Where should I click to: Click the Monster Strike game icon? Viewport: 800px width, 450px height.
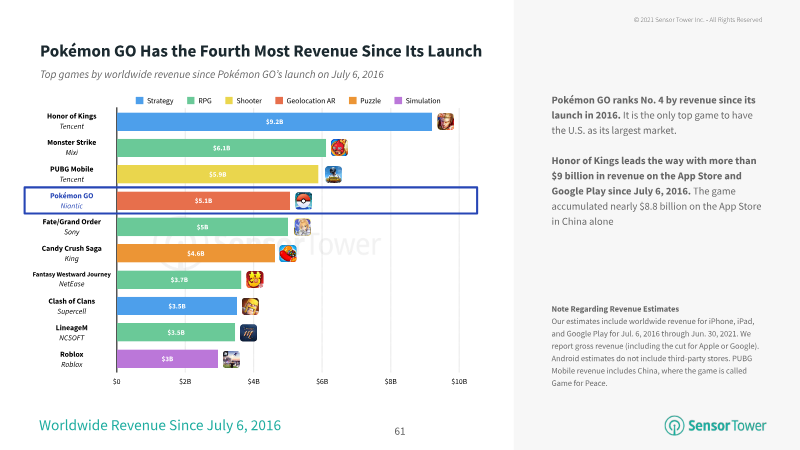coord(339,148)
